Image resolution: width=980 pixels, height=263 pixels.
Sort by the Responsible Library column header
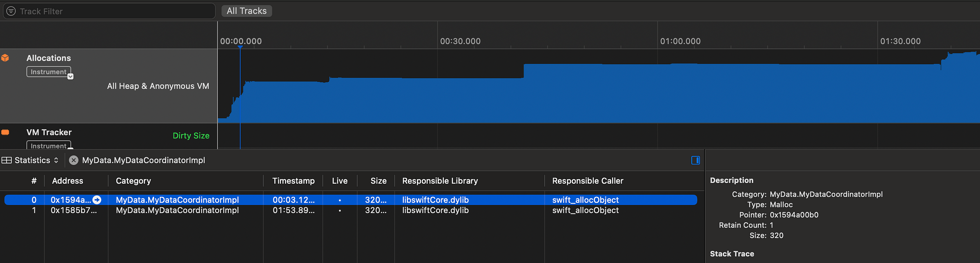[440, 181]
